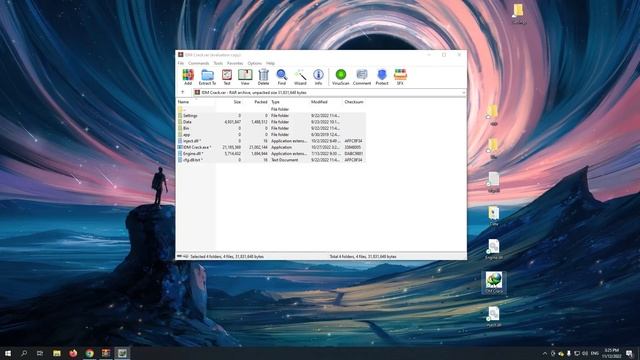Select the Settings folder row
640x360 pixels.
coord(271,116)
